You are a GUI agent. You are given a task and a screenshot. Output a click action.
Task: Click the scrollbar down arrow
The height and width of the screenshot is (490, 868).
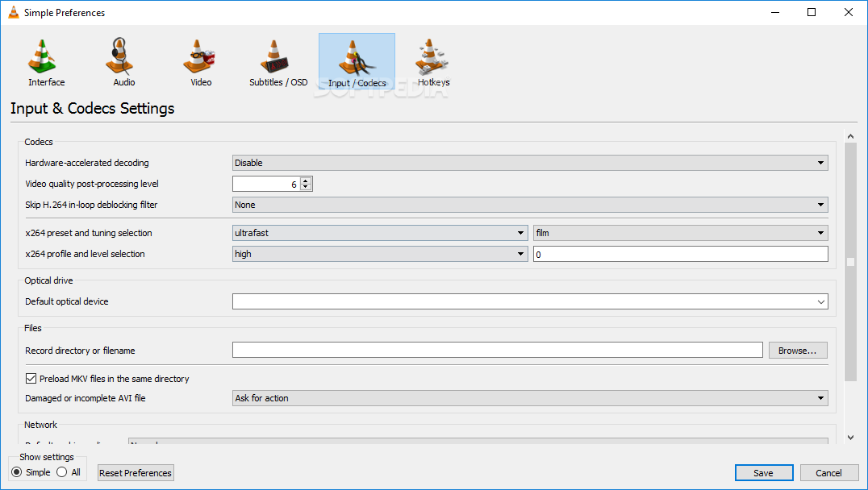tap(850, 438)
